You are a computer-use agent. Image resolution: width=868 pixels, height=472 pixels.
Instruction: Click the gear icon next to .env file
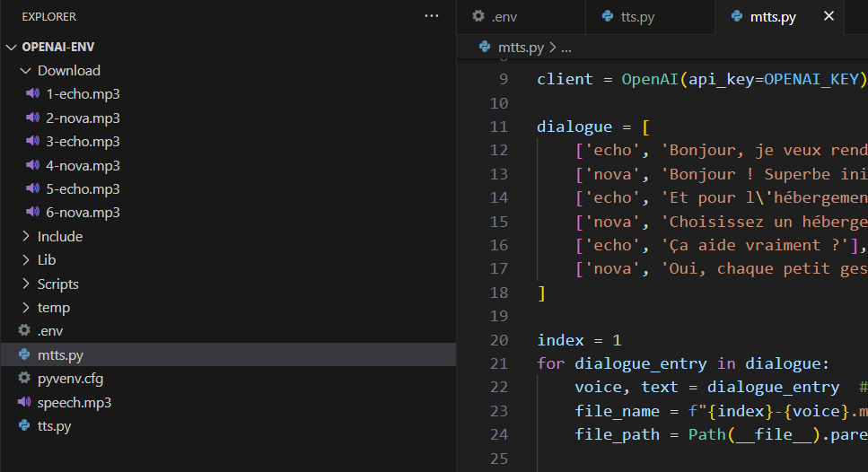[x=24, y=331]
